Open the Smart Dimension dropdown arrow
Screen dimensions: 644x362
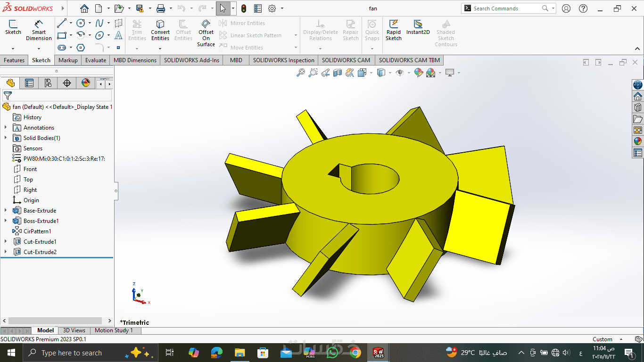(39, 48)
